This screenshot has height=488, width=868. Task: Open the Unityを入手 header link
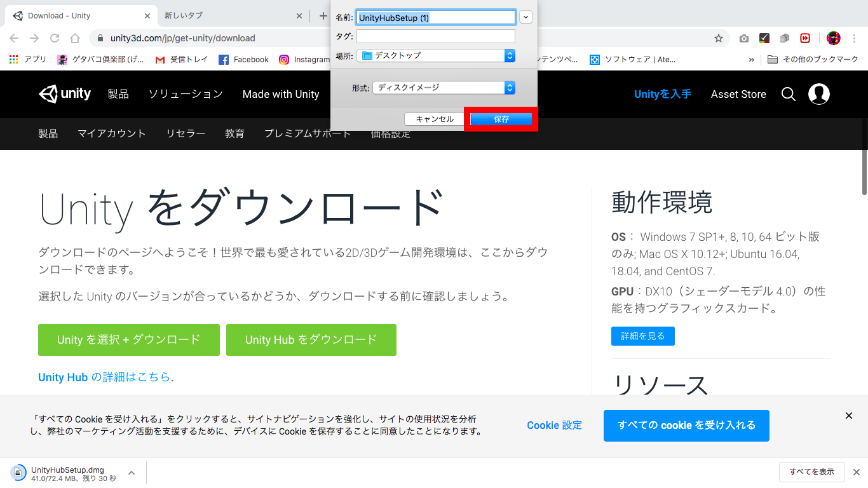coord(663,94)
